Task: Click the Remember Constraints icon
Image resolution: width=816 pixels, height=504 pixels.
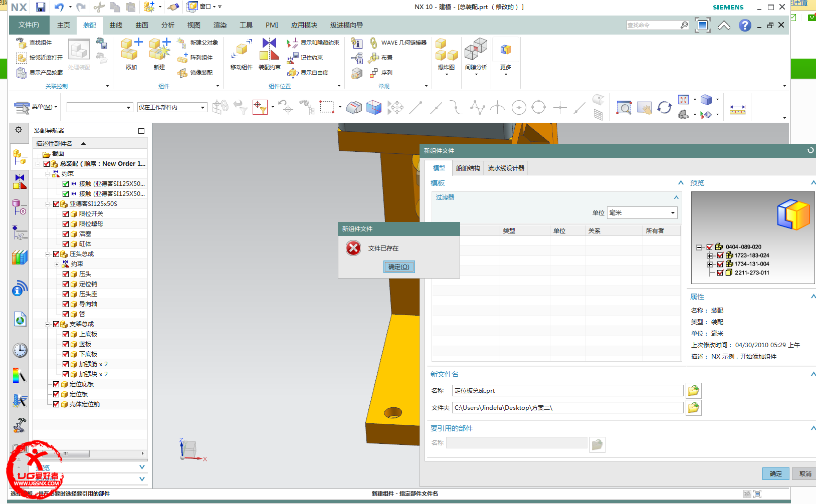Action: coord(293,58)
